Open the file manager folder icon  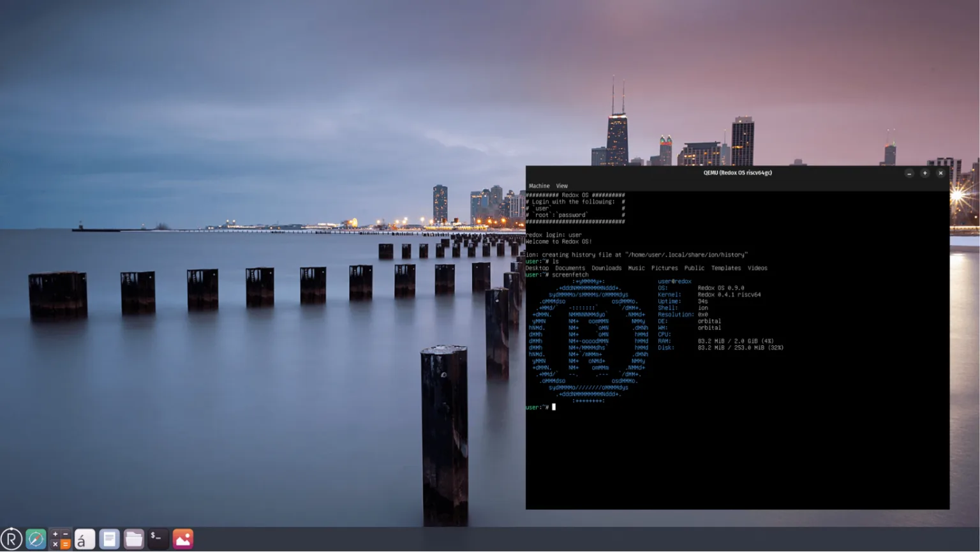(x=133, y=539)
